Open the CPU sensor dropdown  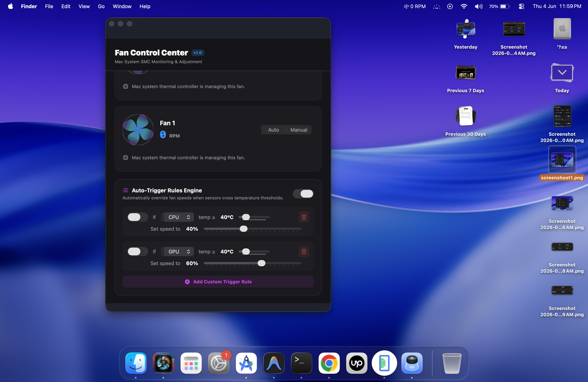pos(179,217)
